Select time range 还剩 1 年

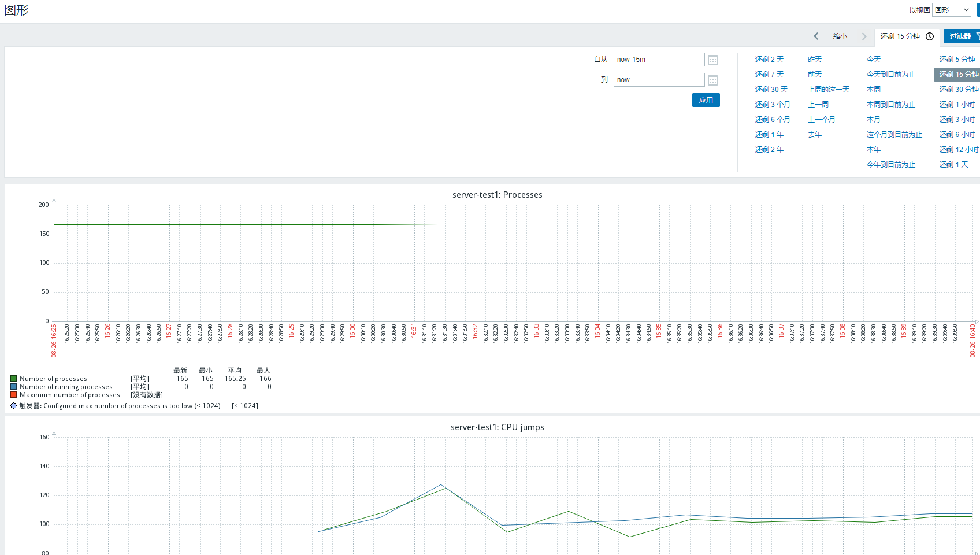(x=769, y=135)
